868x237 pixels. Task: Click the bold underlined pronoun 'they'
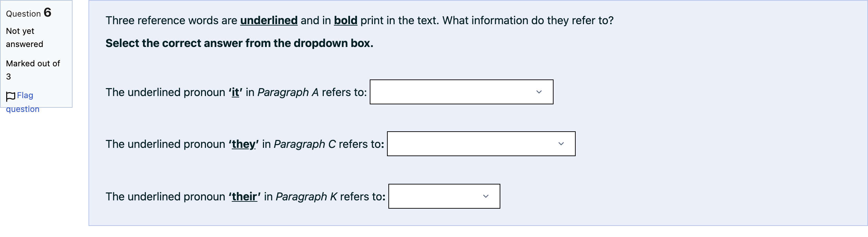pos(244,144)
